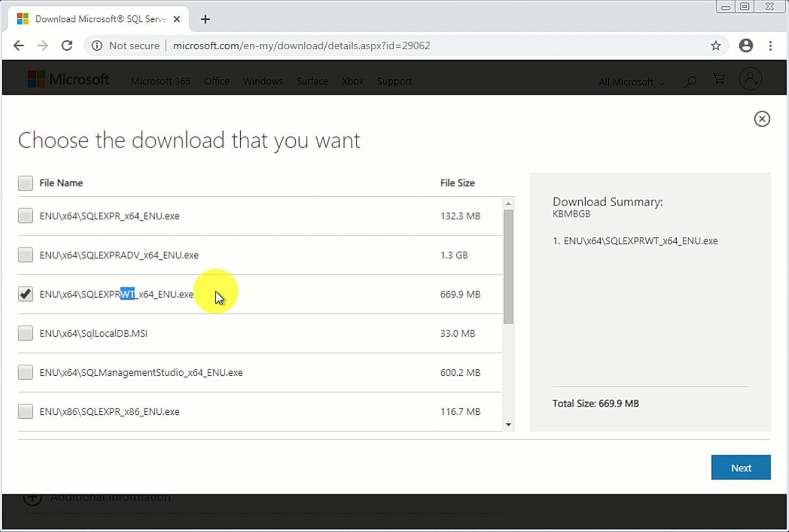
Task: Open Surface nav item
Action: click(312, 81)
